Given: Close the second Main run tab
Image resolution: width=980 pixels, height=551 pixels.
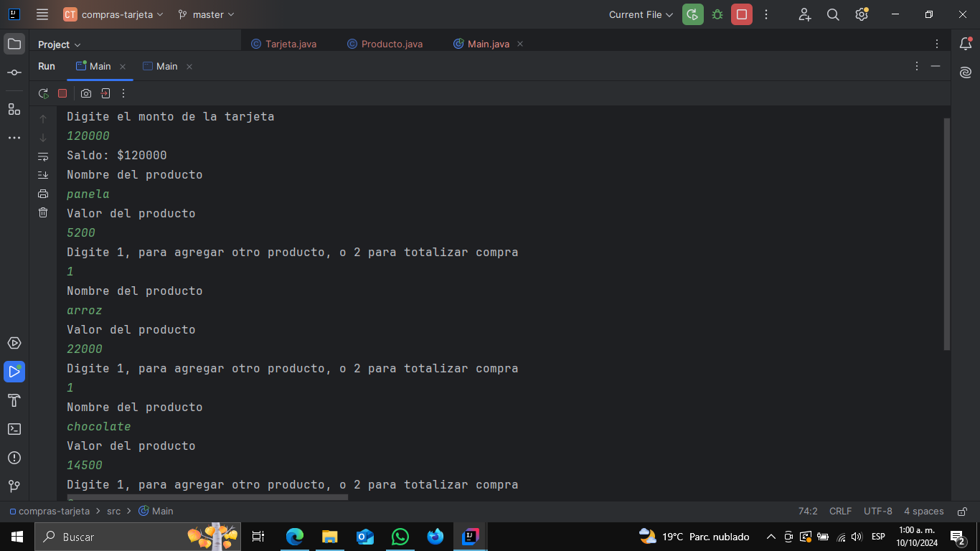Looking at the screenshot, I should point(189,67).
